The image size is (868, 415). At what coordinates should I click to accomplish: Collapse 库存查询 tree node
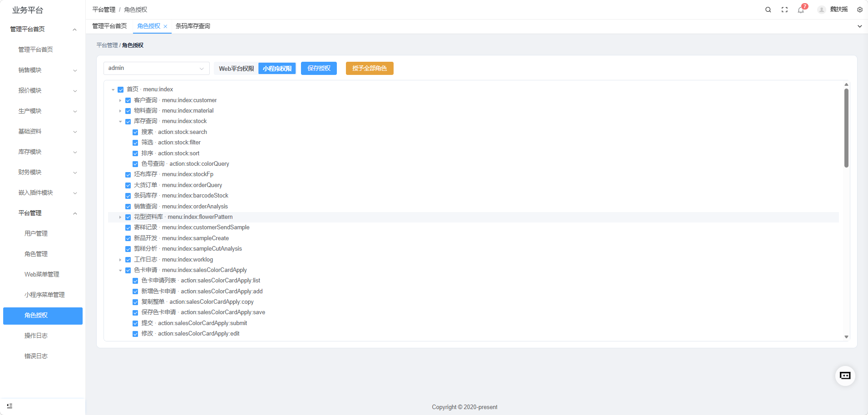[x=120, y=121]
